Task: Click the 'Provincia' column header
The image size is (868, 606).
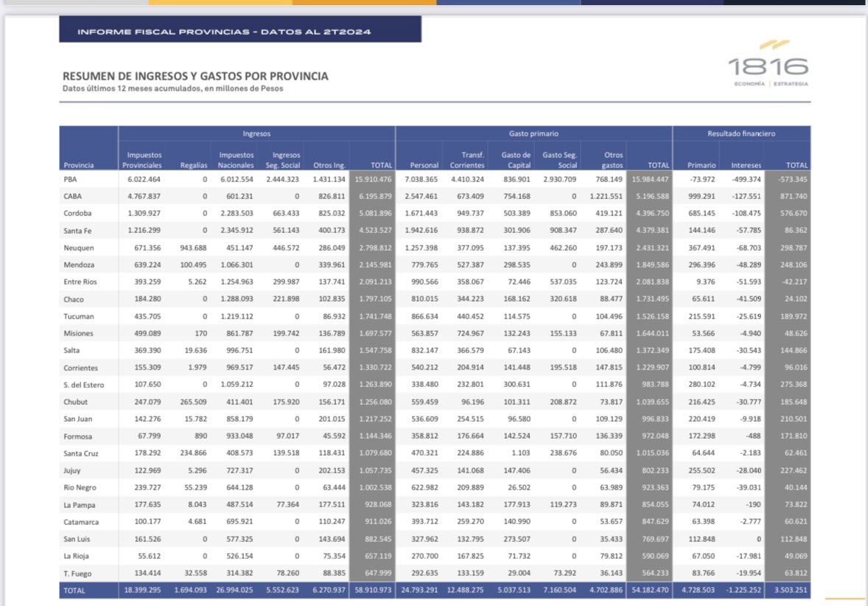Action: click(x=79, y=165)
